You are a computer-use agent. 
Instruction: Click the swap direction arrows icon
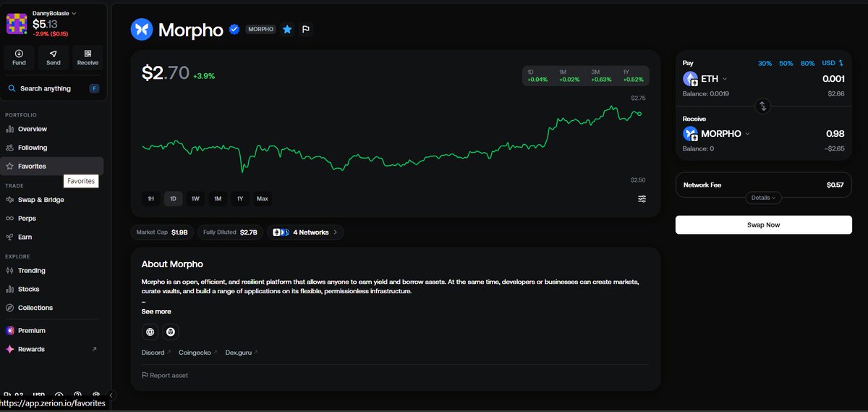point(762,106)
